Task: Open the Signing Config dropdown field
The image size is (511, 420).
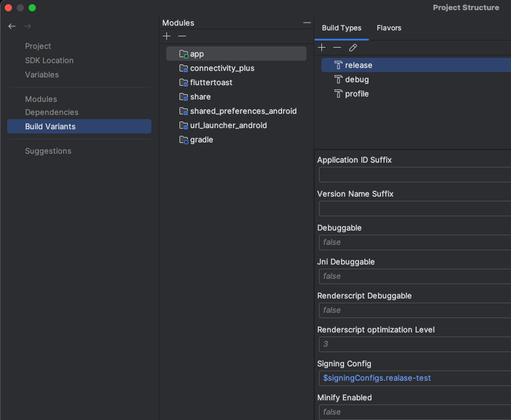Action: 415,378
